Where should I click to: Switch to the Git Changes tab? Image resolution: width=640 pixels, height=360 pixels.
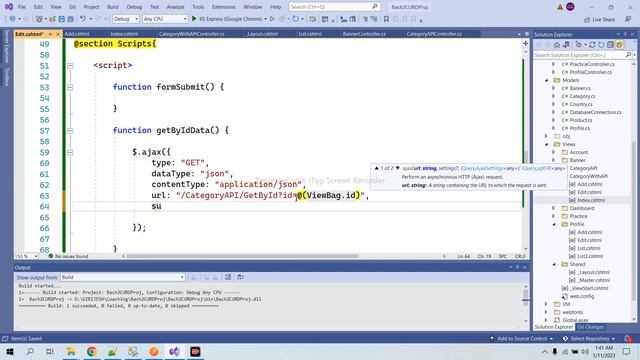[591, 327]
